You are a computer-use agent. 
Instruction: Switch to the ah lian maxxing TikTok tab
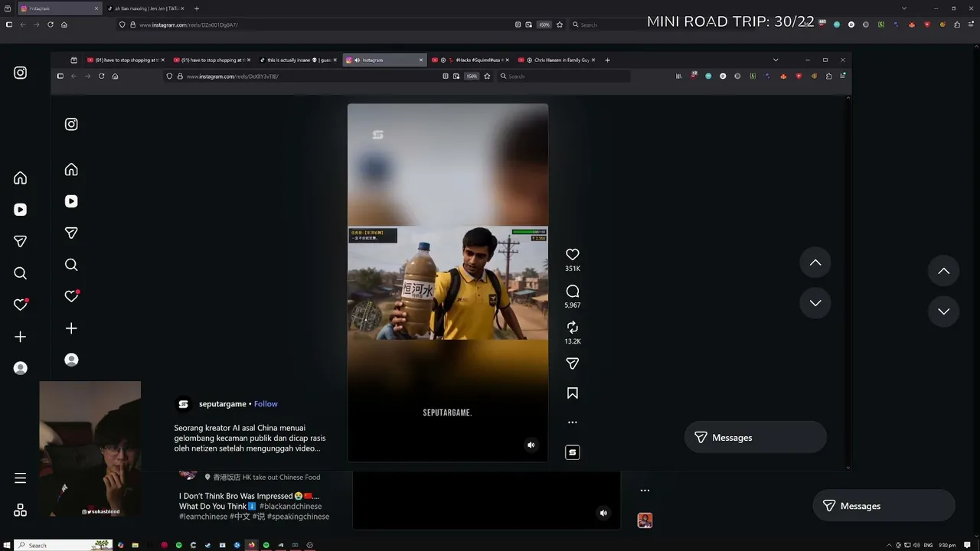[x=145, y=8]
